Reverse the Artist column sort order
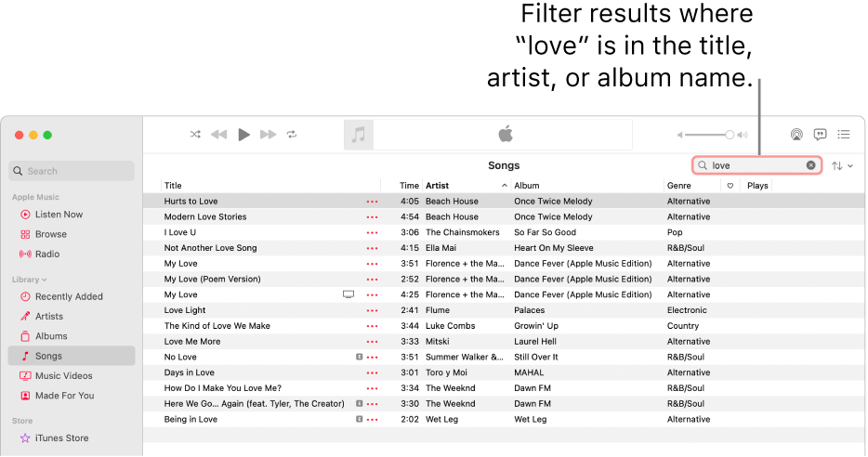 tap(467, 186)
